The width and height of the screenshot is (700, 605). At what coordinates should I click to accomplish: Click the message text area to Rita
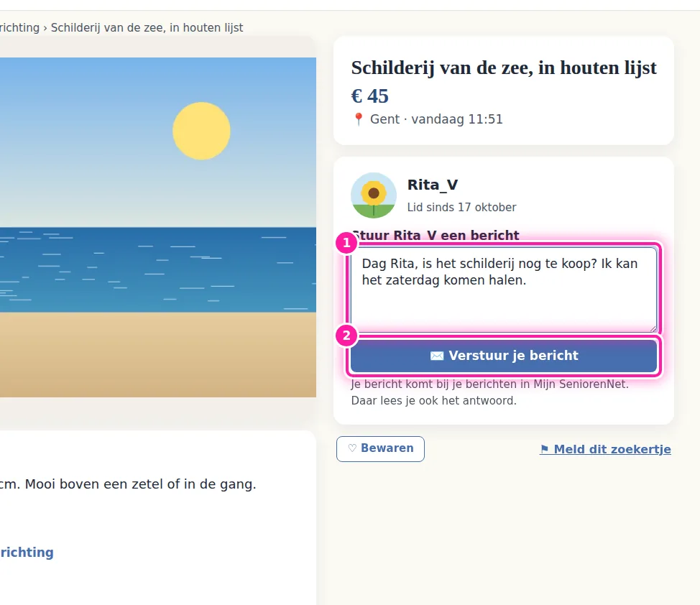504,290
